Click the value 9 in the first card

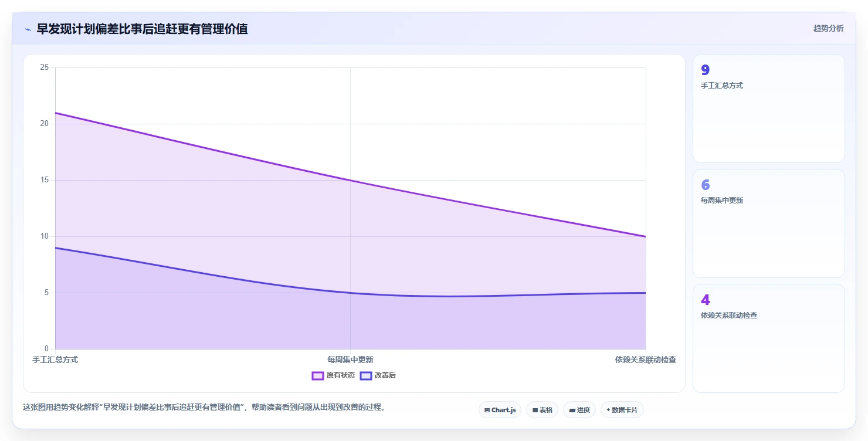tap(705, 70)
